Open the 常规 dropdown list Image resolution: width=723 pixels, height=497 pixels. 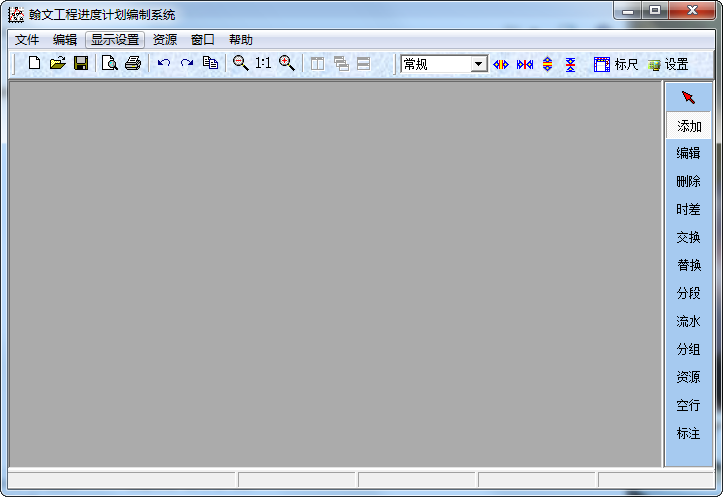[479, 64]
